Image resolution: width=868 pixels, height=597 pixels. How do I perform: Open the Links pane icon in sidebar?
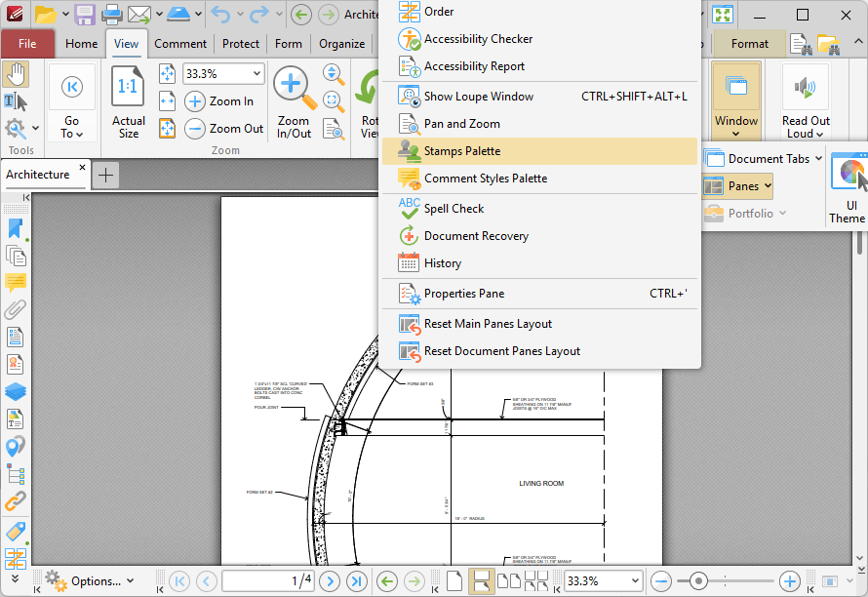coord(16,501)
